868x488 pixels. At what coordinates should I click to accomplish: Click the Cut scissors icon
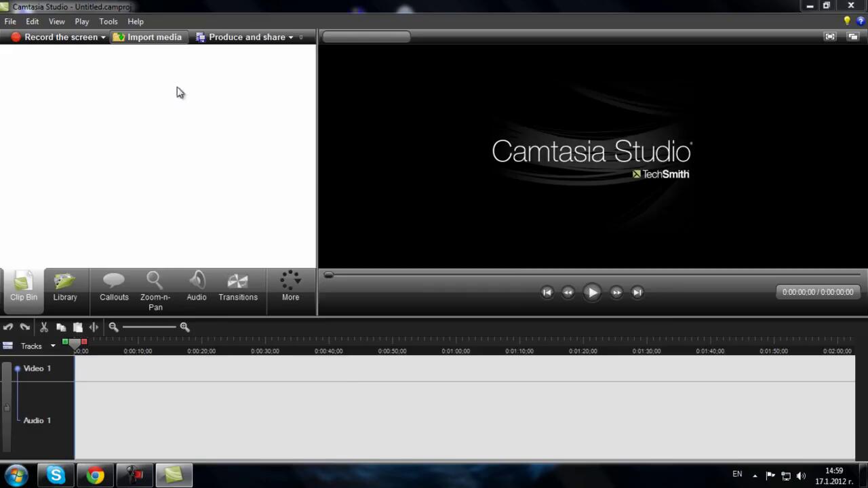click(x=44, y=327)
